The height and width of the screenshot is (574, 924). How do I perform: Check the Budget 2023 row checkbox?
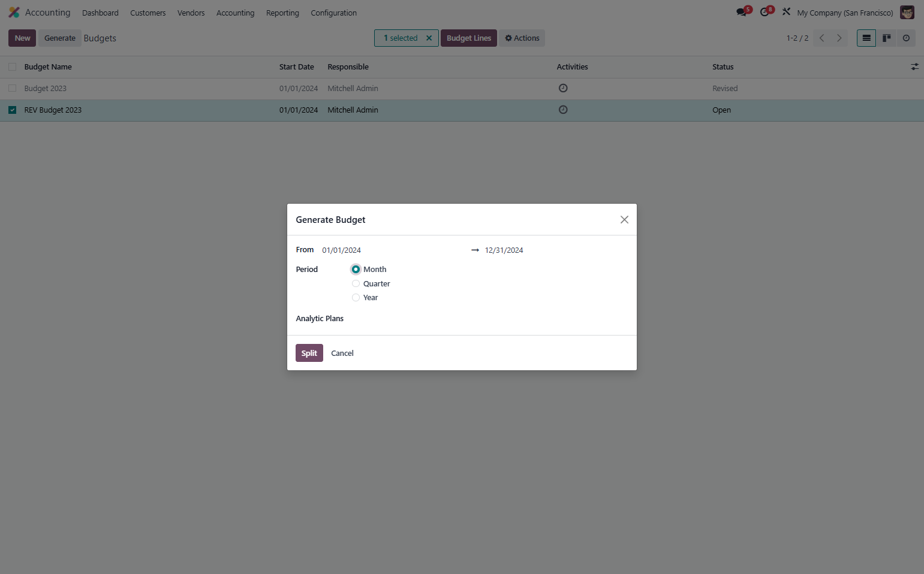[x=12, y=88]
